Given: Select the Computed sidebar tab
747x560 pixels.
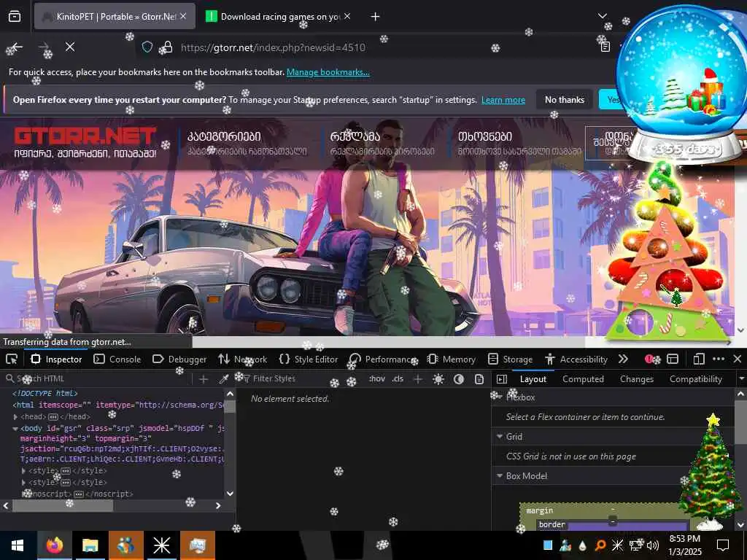Looking at the screenshot, I should (583, 379).
